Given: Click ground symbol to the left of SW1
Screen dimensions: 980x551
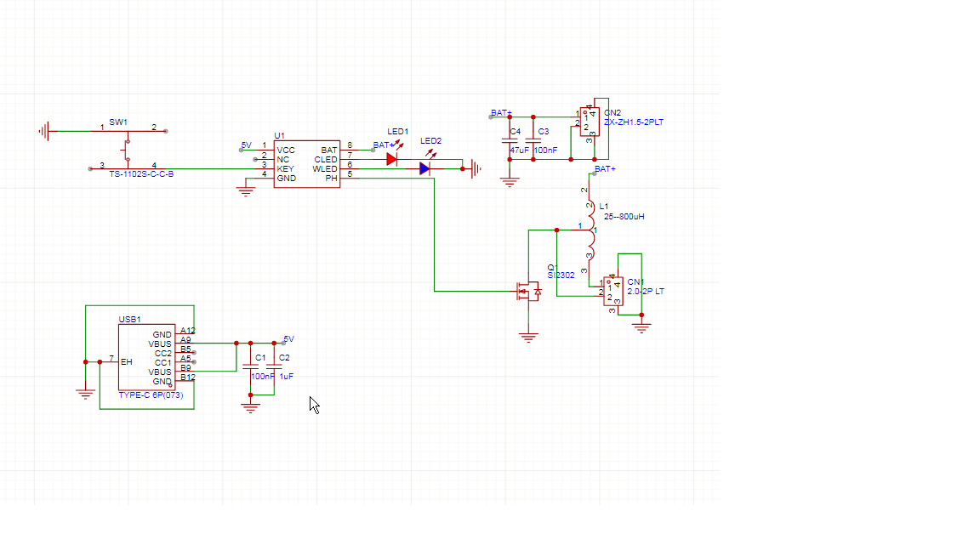Looking at the screenshot, I should pyautogui.click(x=44, y=131).
